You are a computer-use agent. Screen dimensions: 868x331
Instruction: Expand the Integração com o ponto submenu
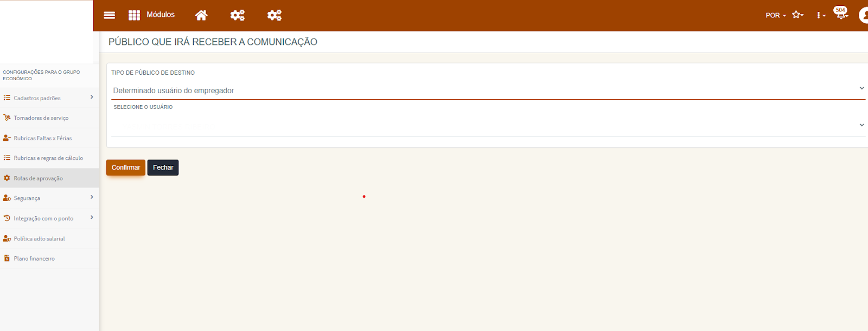49,218
